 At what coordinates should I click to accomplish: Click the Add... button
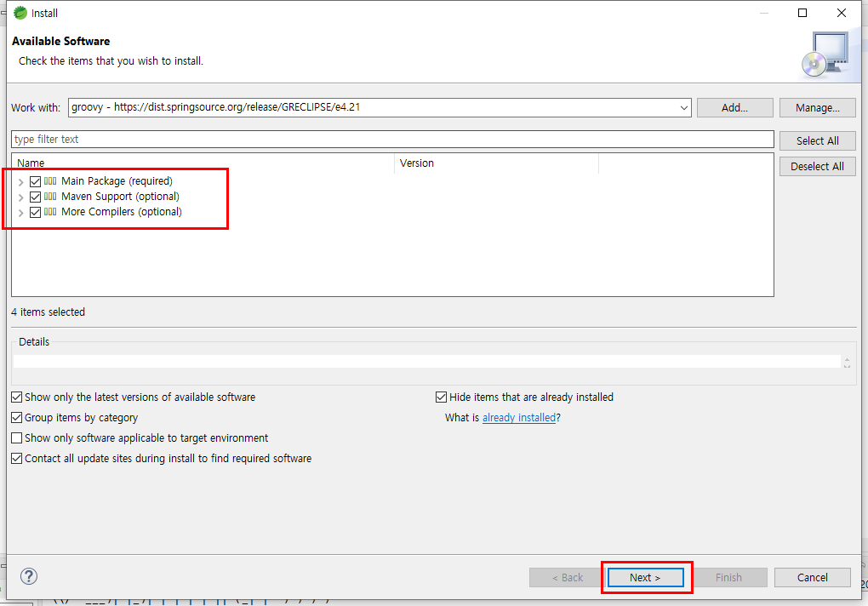click(734, 108)
